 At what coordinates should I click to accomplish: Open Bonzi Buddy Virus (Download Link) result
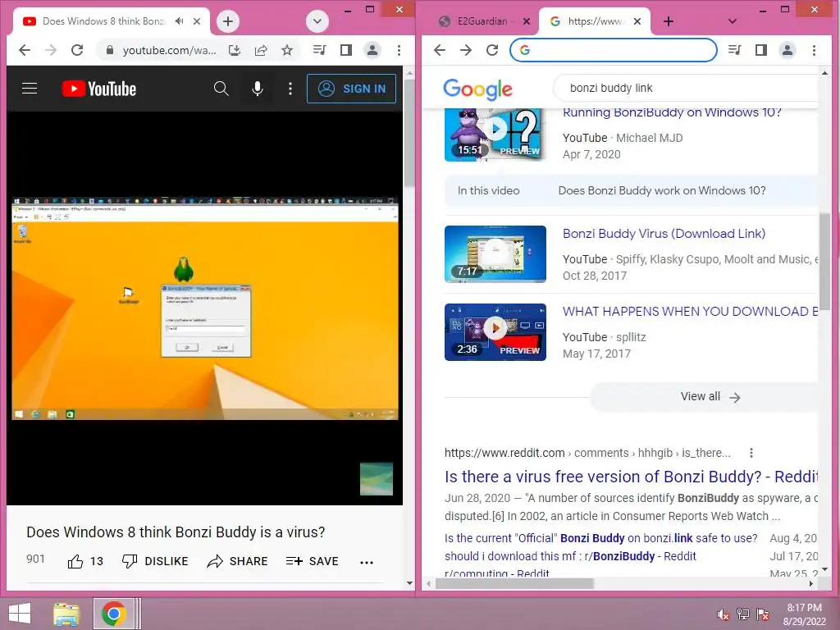point(664,234)
